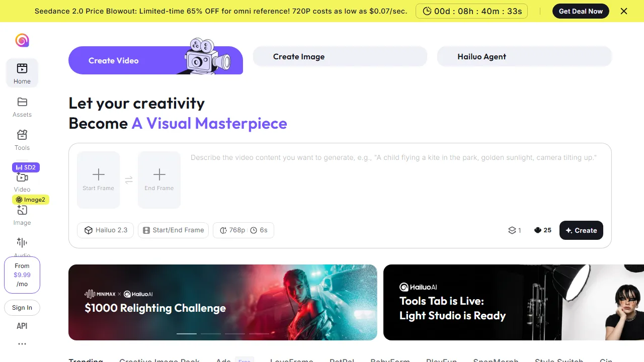
Task: Select the third carousel slide indicator
Action: (x=235, y=333)
